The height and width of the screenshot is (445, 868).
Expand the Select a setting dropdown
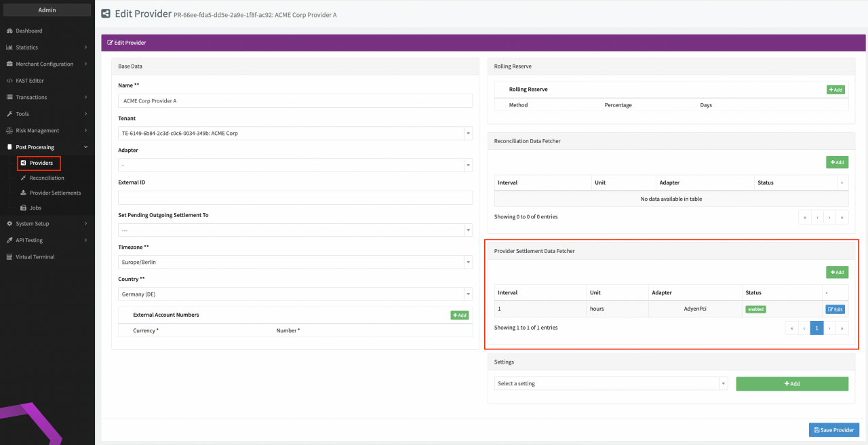(610, 384)
